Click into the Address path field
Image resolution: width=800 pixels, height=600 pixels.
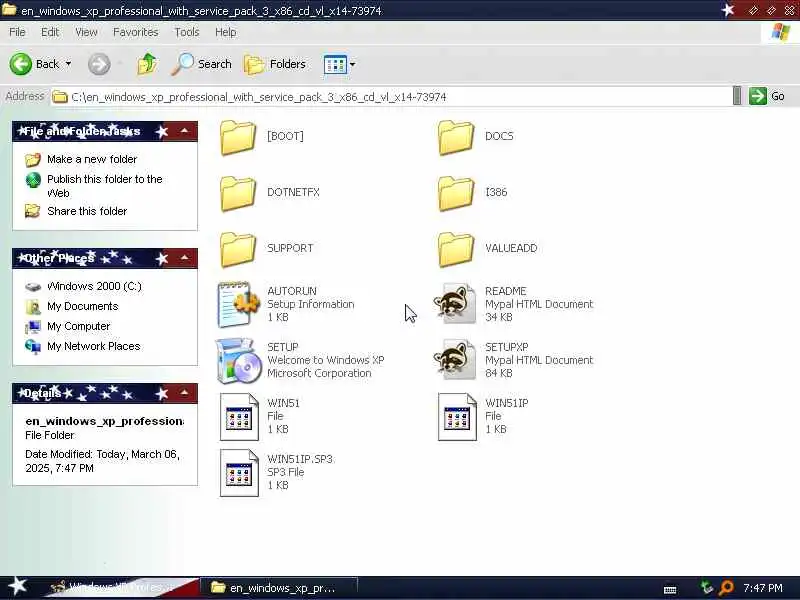click(x=391, y=96)
